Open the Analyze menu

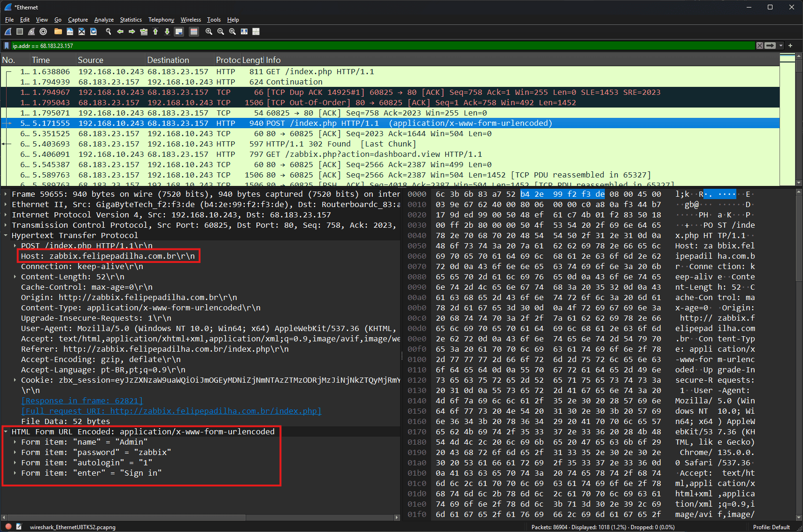[x=104, y=20]
